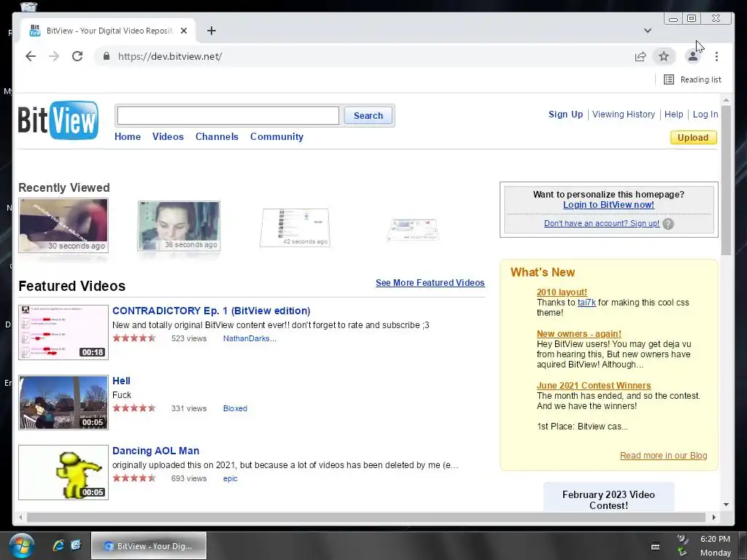The width and height of the screenshot is (747, 560).
Task: Open the Channels navigation tab
Action: pos(217,136)
